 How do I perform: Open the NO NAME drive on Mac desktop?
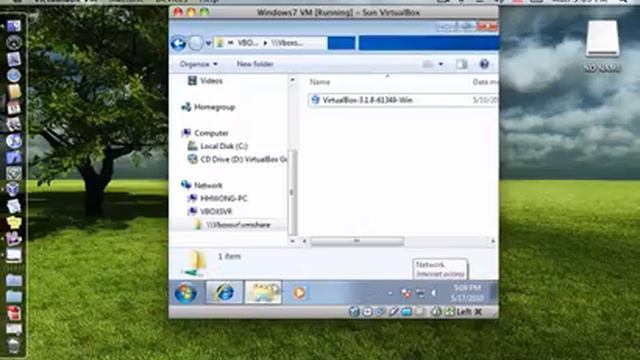click(602, 46)
